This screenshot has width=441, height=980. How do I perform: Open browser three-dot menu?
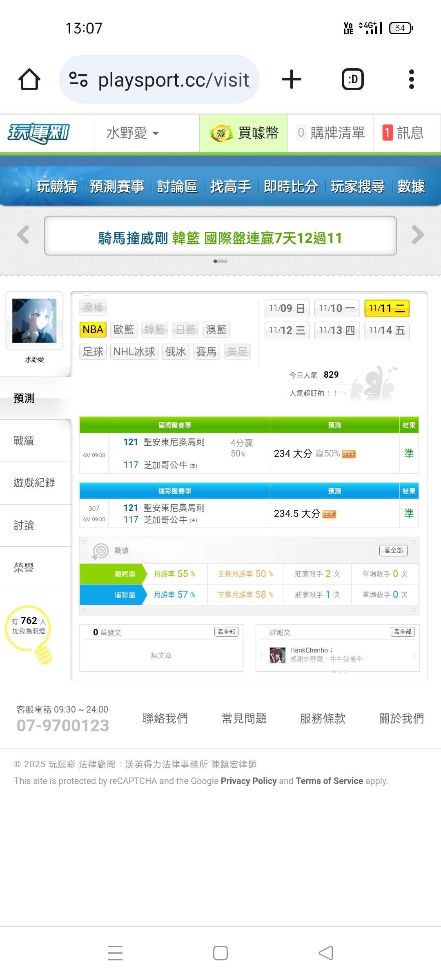(x=411, y=79)
